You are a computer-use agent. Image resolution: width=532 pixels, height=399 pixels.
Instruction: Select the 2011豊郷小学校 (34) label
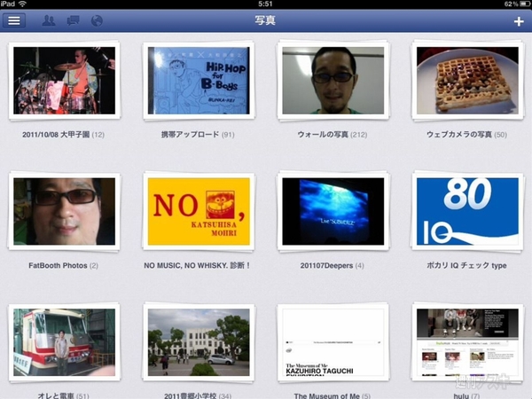coord(198,395)
